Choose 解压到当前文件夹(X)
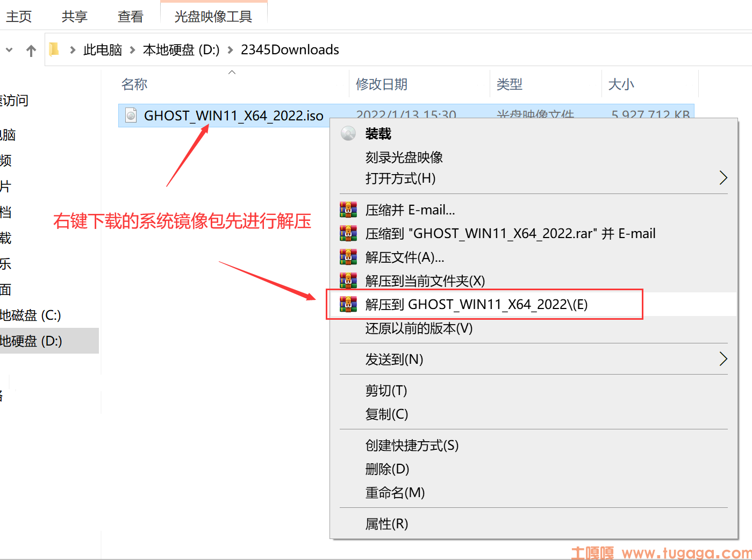Screen dimensions: 752x560 coord(425,281)
